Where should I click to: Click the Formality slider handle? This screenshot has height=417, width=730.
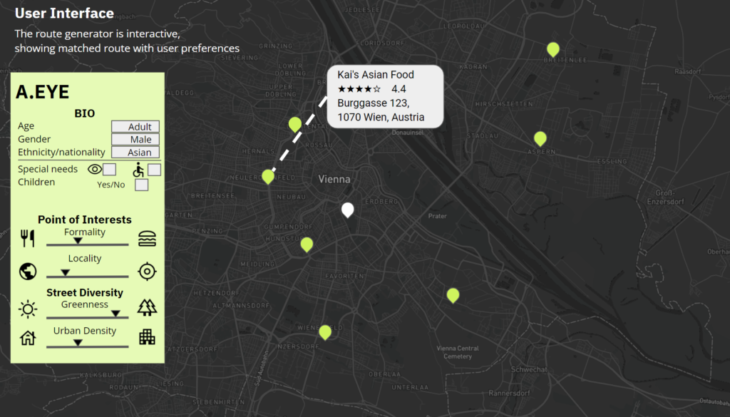[78, 241]
